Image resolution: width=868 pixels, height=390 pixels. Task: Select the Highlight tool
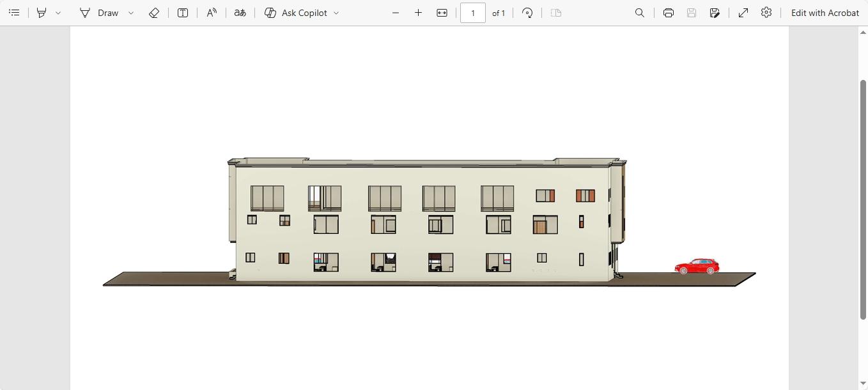pyautogui.click(x=42, y=13)
